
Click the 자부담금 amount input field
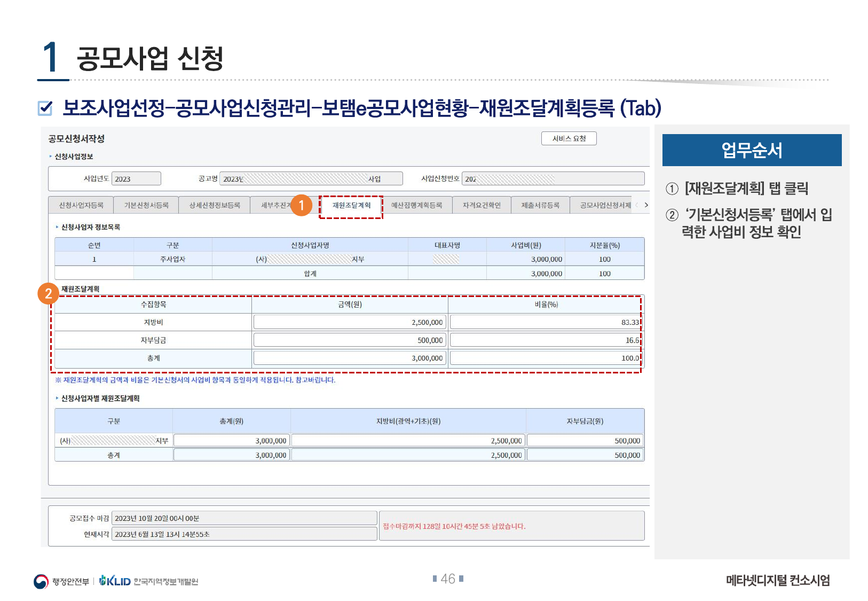tap(350, 340)
